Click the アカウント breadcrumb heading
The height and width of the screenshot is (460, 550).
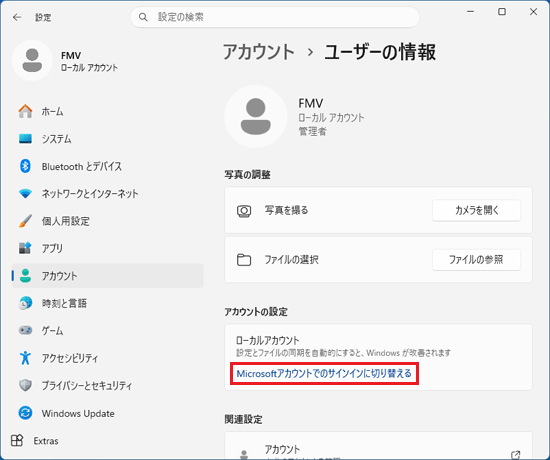pyautogui.click(x=259, y=52)
